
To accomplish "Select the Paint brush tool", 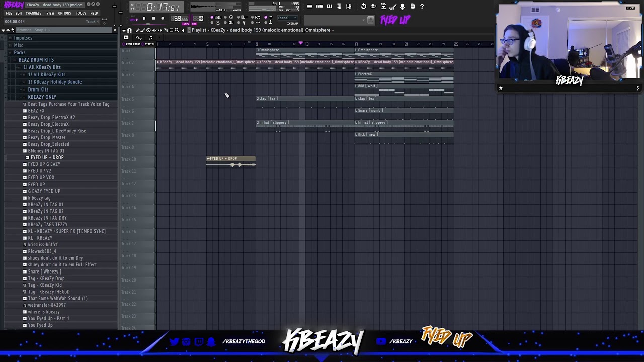I will tap(142, 30).
